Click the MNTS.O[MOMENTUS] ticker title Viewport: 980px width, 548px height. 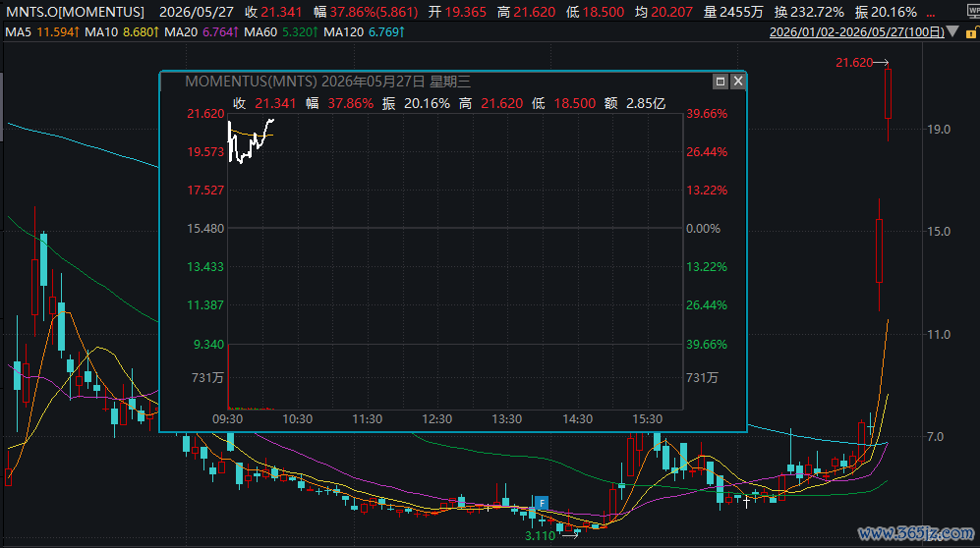(x=75, y=12)
